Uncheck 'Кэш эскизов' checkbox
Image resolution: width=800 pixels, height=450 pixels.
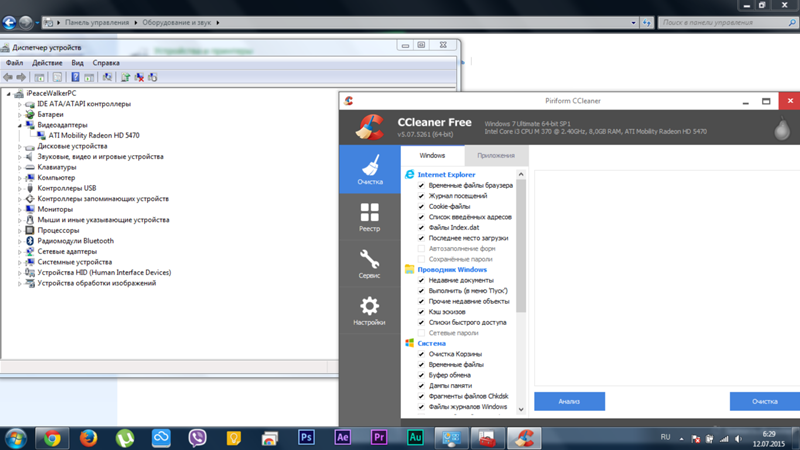click(x=421, y=312)
